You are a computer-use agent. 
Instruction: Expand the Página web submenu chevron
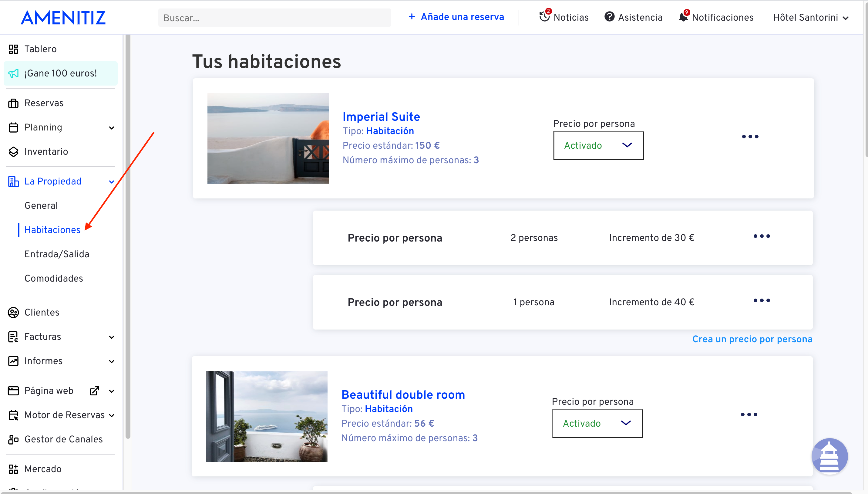pos(112,391)
